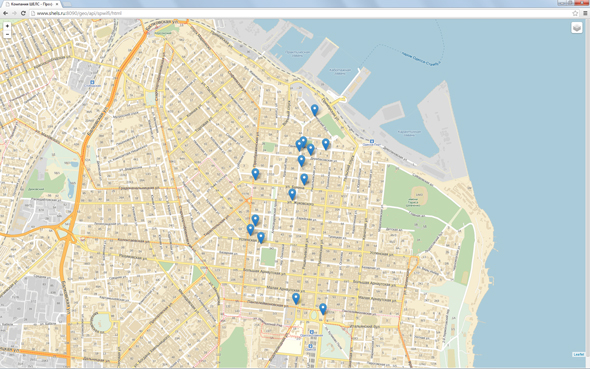Bookmark this page with the star icon
The image size is (590, 369).
click(x=575, y=13)
